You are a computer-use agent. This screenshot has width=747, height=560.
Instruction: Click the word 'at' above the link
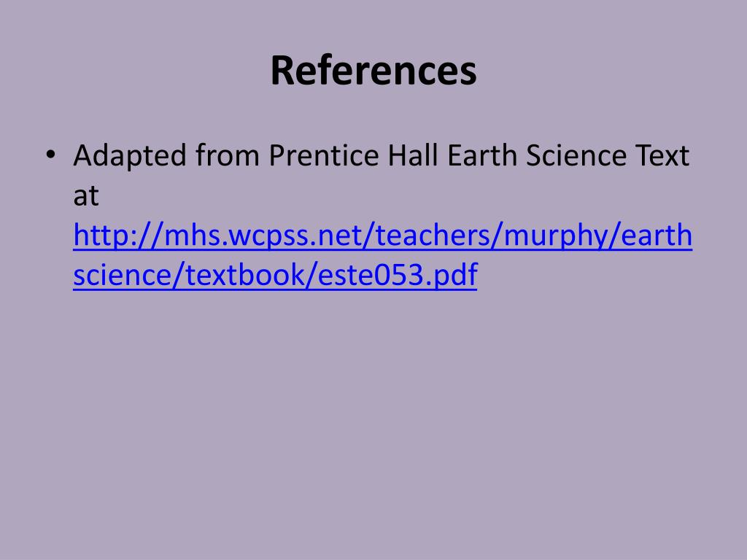[x=86, y=195]
